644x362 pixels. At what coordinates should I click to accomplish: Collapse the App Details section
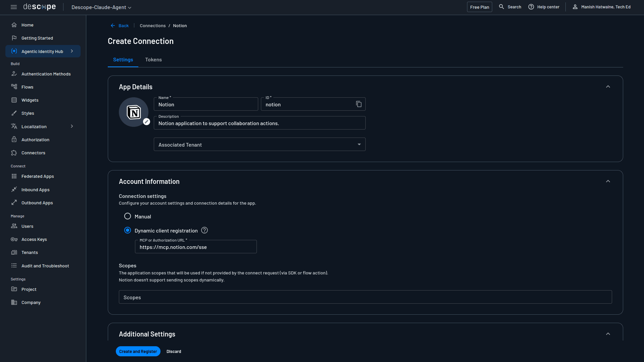coord(608,87)
